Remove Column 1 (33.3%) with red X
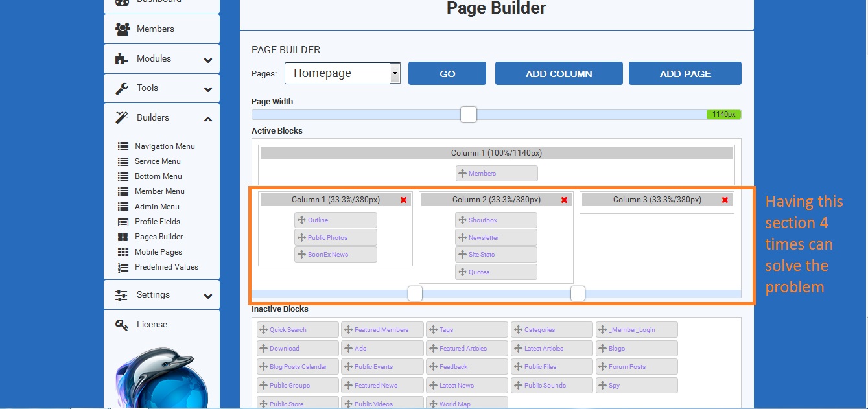Image resolution: width=868 pixels, height=409 pixels. click(404, 200)
